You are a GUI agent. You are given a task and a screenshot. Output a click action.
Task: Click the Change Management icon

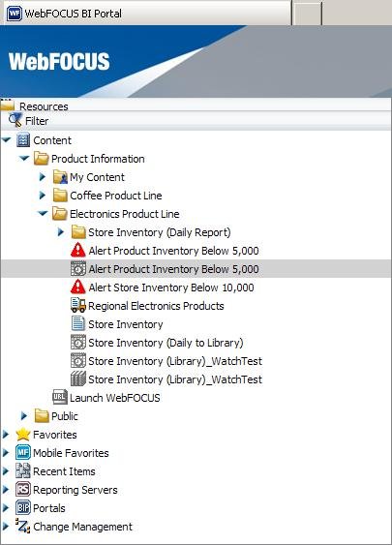[x=23, y=526]
